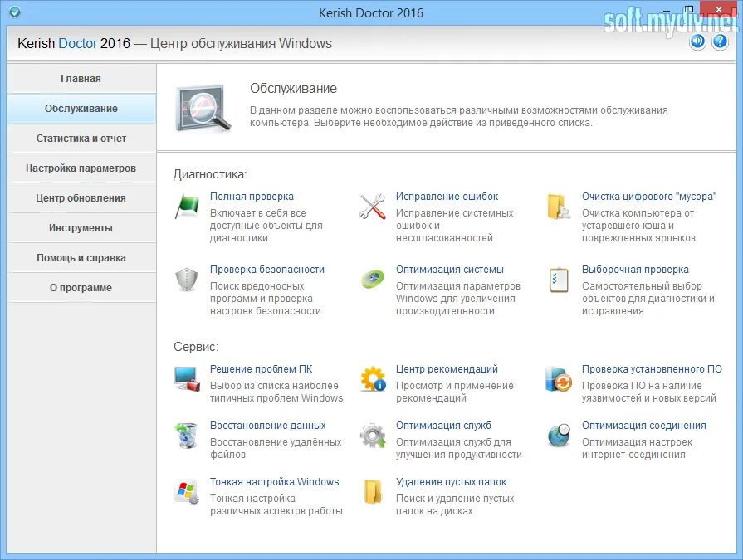Click the wrench and screwdriver Исправление ошибок icon
This screenshot has height=560, width=743.
click(373, 207)
